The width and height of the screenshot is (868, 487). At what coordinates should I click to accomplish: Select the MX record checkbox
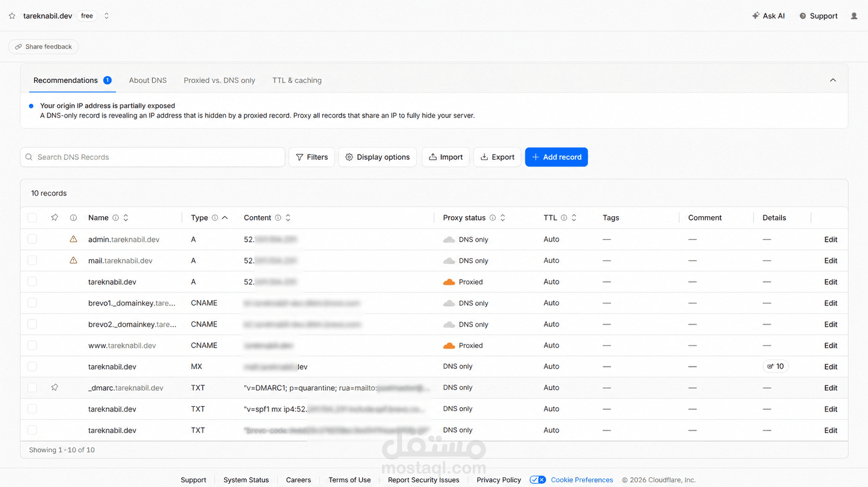pyautogui.click(x=32, y=367)
